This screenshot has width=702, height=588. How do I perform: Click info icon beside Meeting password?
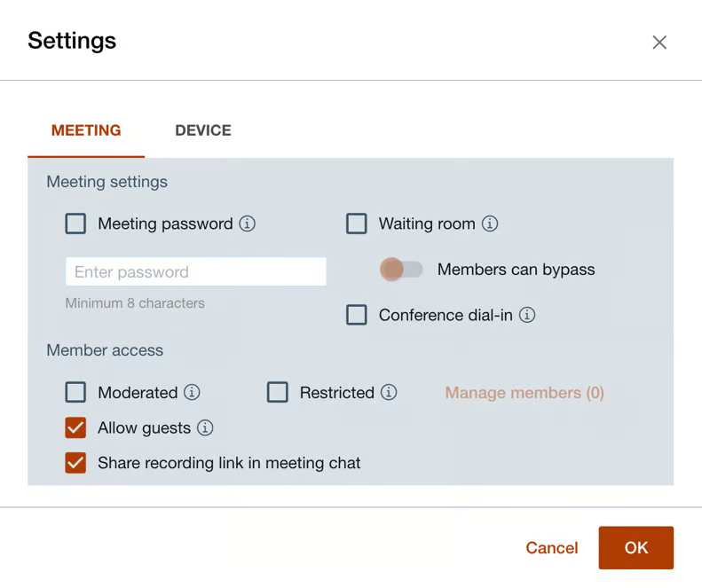pos(248,223)
